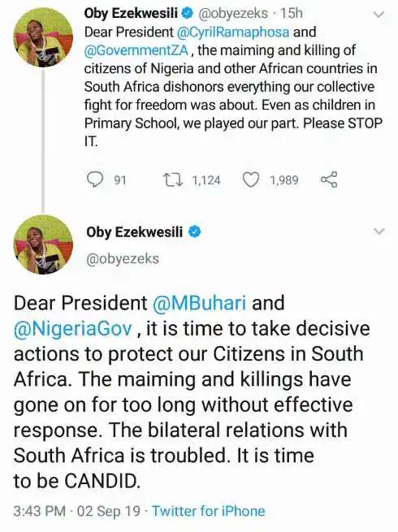This screenshot has height=532, width=398.
Task: Click the @obyezeks handle in top tweet
Action: pyautogui.click(x=233, y=13)
